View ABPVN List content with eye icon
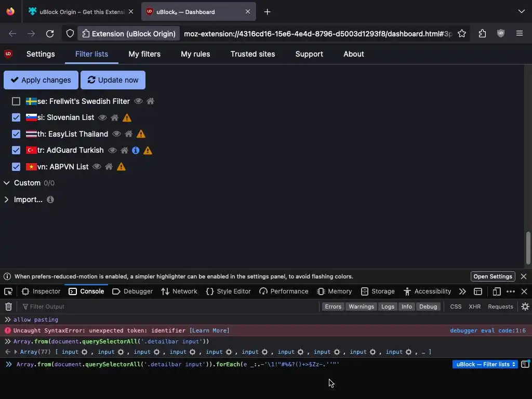 click(97, 167)
